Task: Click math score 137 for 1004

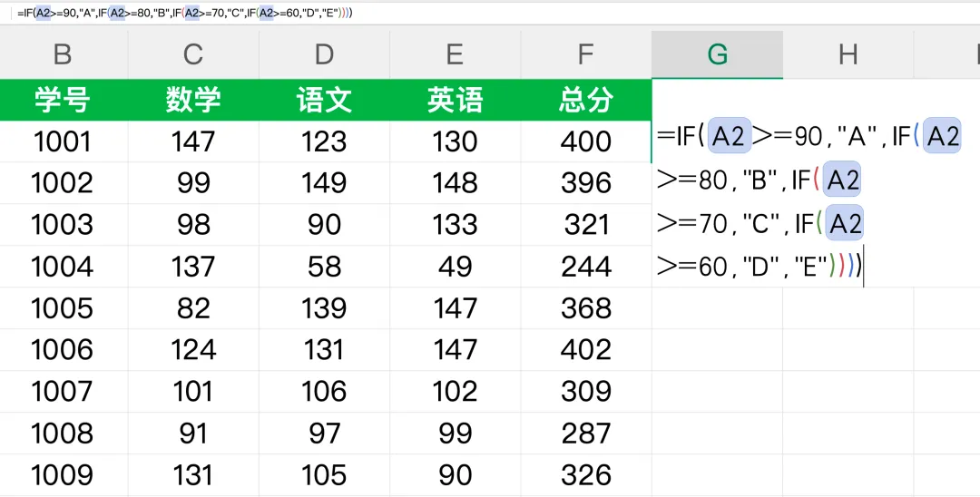Action: 193,267
